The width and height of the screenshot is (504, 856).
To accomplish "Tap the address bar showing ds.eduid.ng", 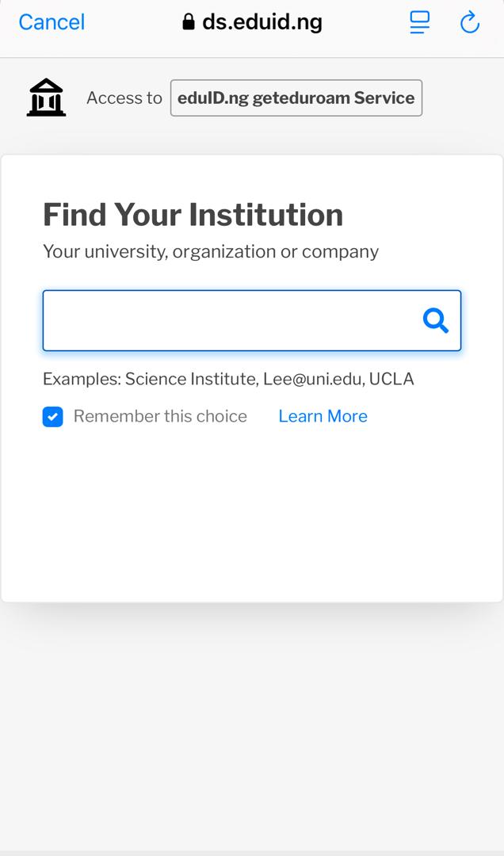I will click(254, 21).
